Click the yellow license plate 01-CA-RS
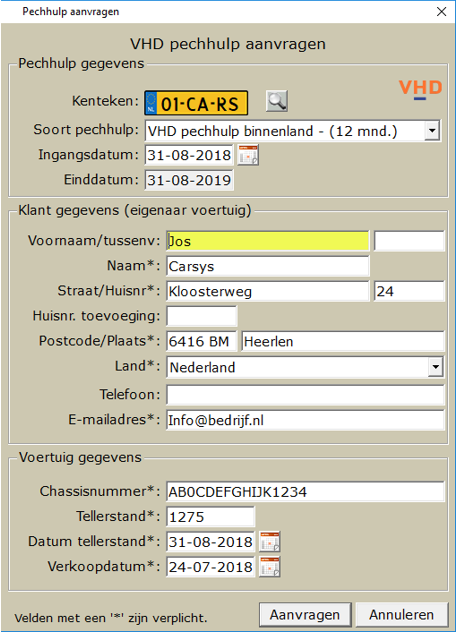459x634 pixels. (x=196, y=104)
